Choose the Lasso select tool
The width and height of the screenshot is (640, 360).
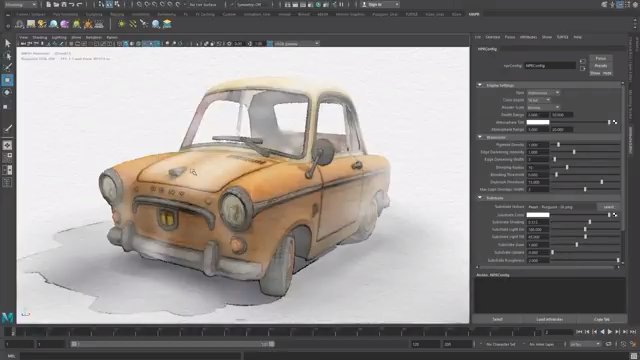7,56
